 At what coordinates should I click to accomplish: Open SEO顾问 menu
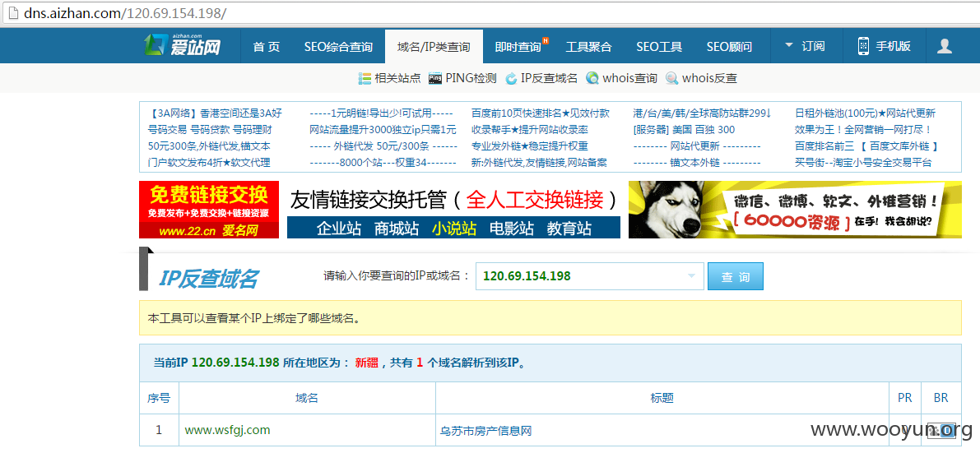(729, 46)
